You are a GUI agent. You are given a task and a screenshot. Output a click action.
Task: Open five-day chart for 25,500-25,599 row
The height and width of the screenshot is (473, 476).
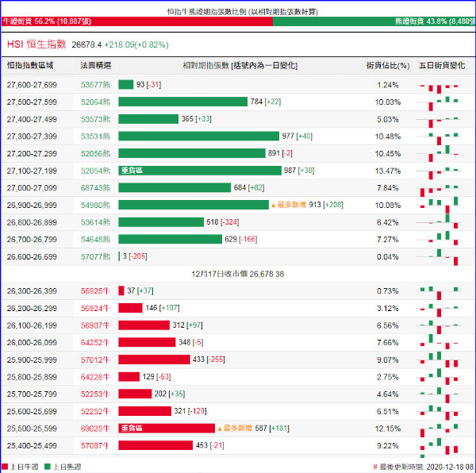[x=439, y=429]
